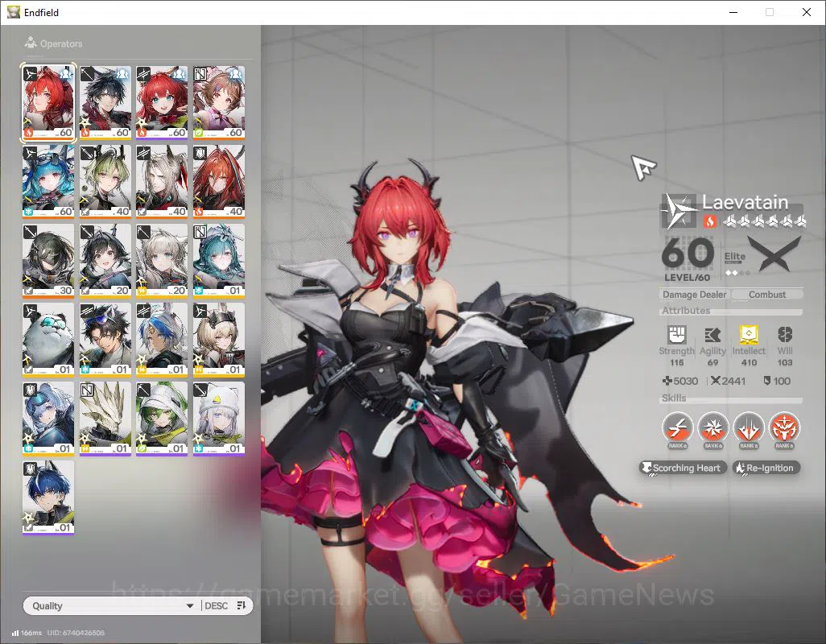Toggle the DESC sort order button
The height and width of the screenshot is (644, 826).
[225, 605]
